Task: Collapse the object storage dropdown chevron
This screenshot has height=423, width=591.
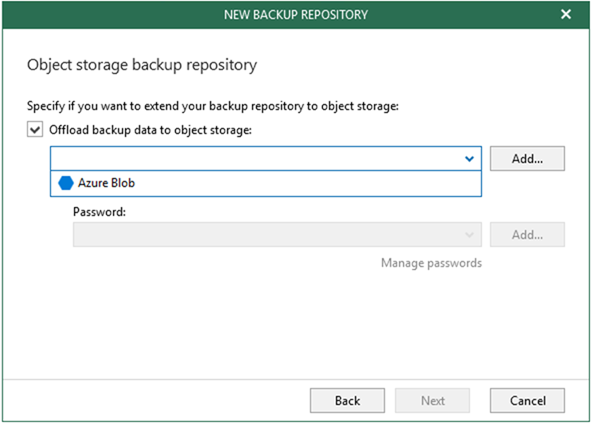Action: click(x=469, y=159)
